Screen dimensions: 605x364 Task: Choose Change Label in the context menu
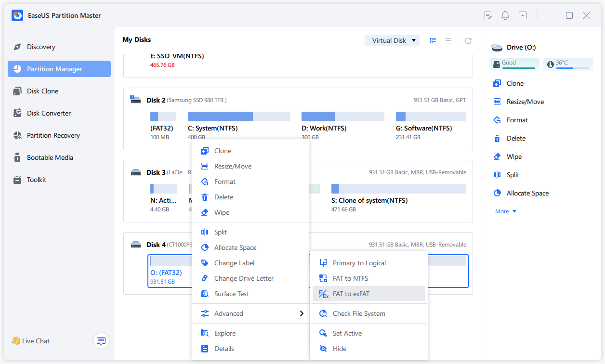tap(250, 263)
